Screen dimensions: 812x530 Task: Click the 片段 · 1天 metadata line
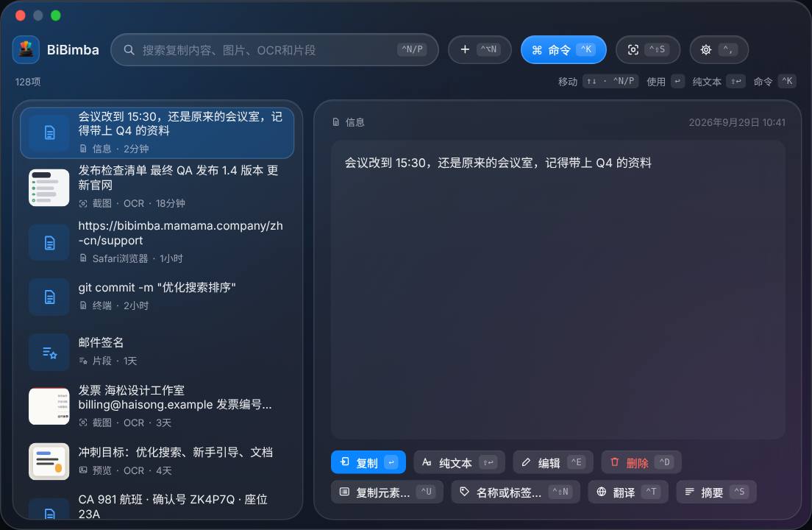click(x=107, y=361)
